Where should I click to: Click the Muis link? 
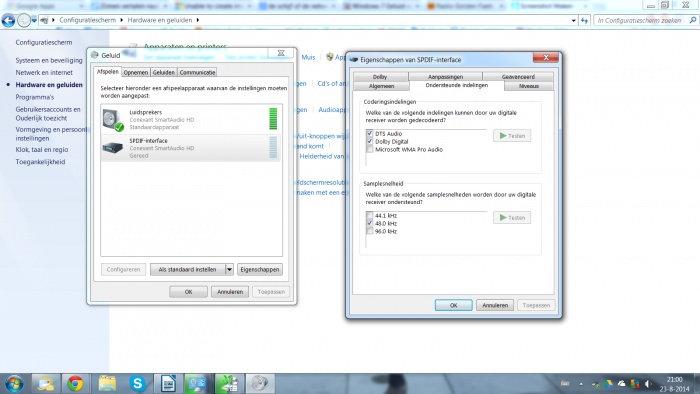[308, 57]
